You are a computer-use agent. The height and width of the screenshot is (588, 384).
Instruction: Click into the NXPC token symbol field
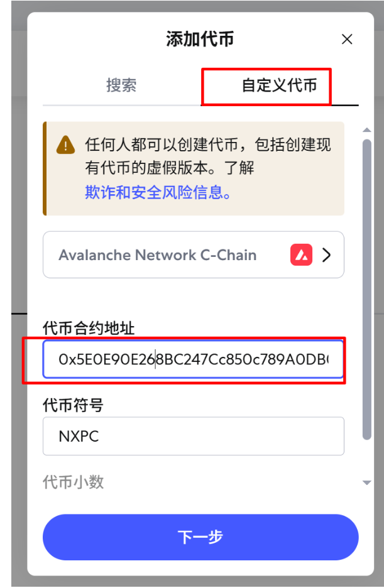[194, 436]
